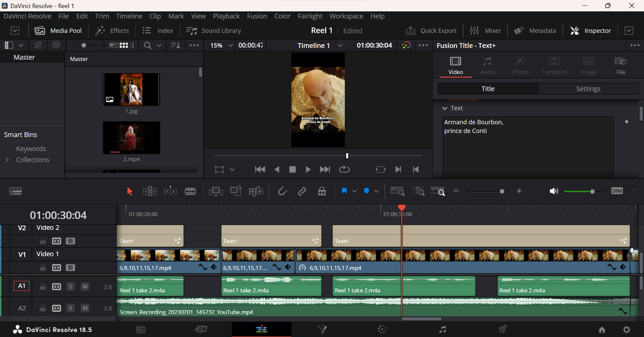Go to the first frame
644x337 pixels.
coord(260,170)
